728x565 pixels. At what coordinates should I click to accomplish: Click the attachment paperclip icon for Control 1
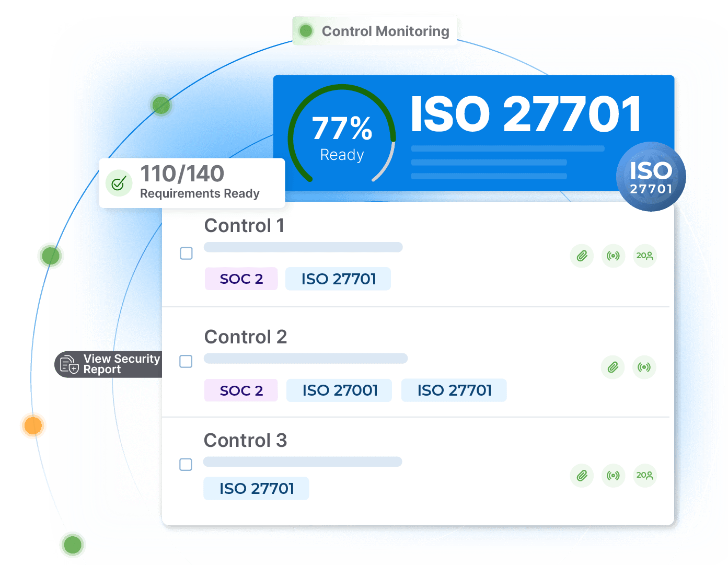click(582, 256)
